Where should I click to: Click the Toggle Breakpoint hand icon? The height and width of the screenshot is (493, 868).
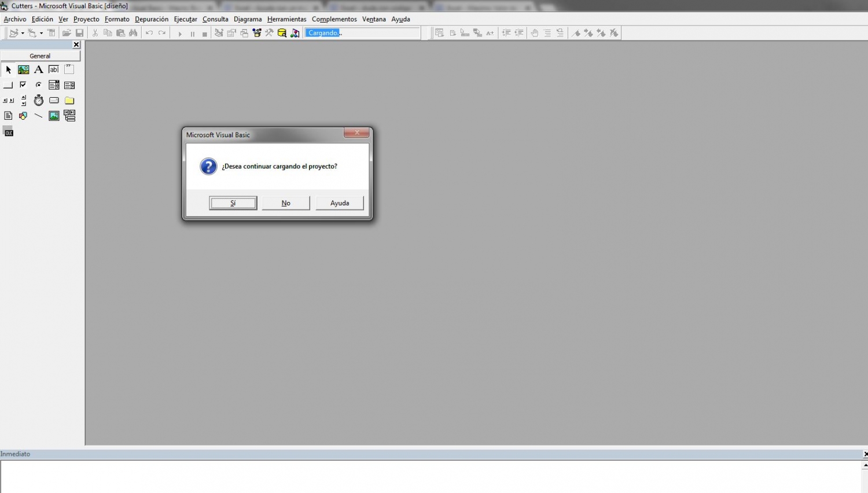[x=535, y=33]
